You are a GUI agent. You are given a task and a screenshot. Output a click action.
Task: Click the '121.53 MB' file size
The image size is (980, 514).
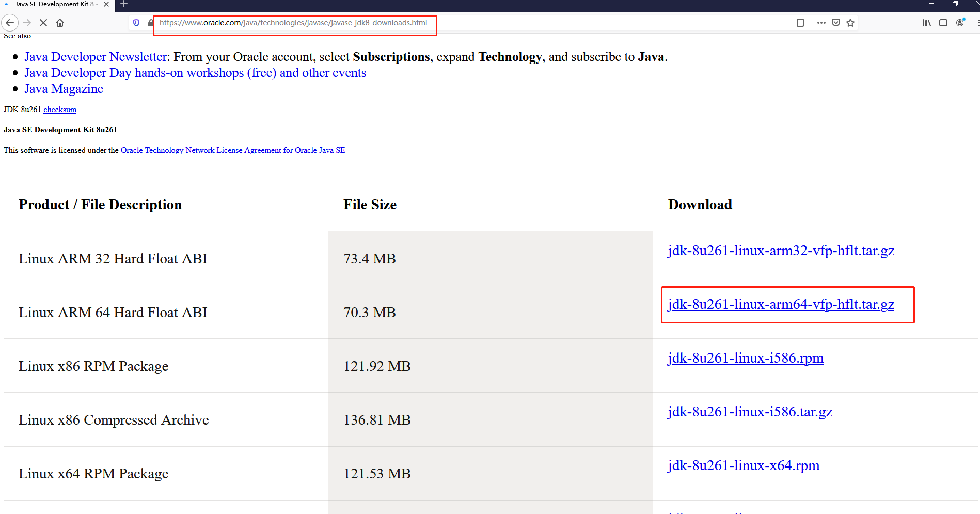(x=377, y=474)
